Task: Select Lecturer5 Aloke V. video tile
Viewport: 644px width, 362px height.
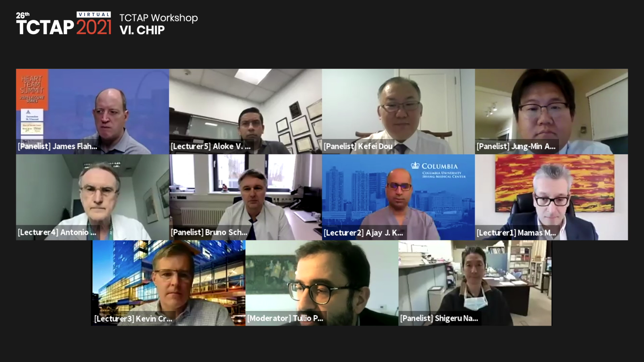Action: [246, 112]
